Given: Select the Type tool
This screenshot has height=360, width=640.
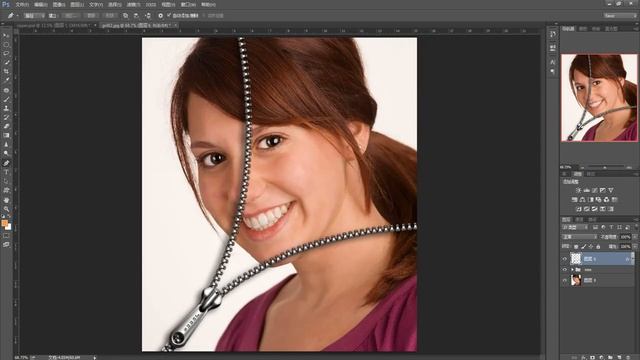Looking at the screenshot, I should pos(6,172).
